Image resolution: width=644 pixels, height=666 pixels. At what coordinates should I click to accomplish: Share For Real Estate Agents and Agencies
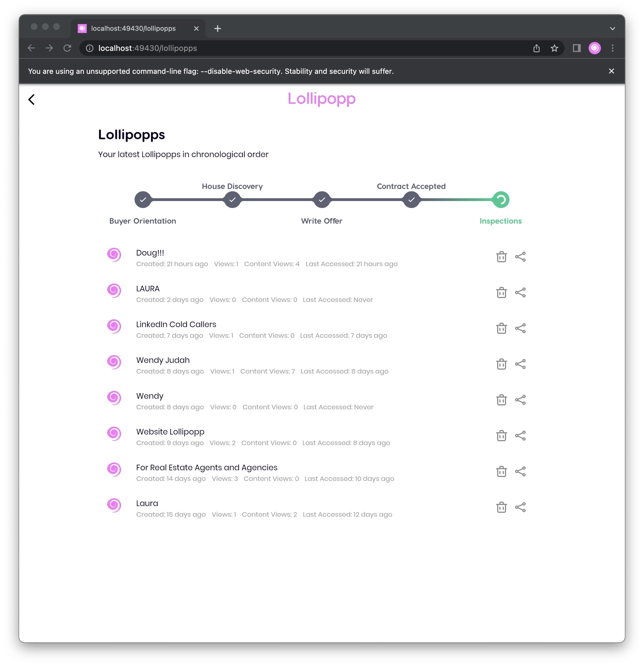click(520, 471)
